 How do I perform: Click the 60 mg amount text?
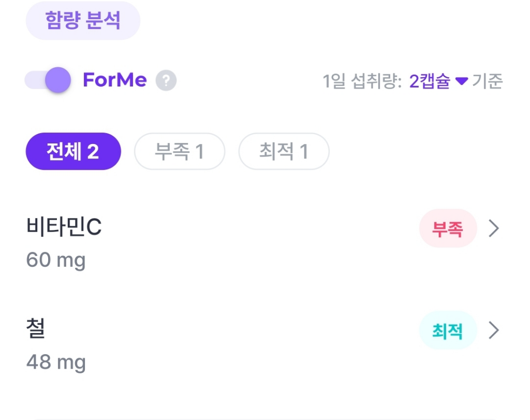[x=56, y=260]
